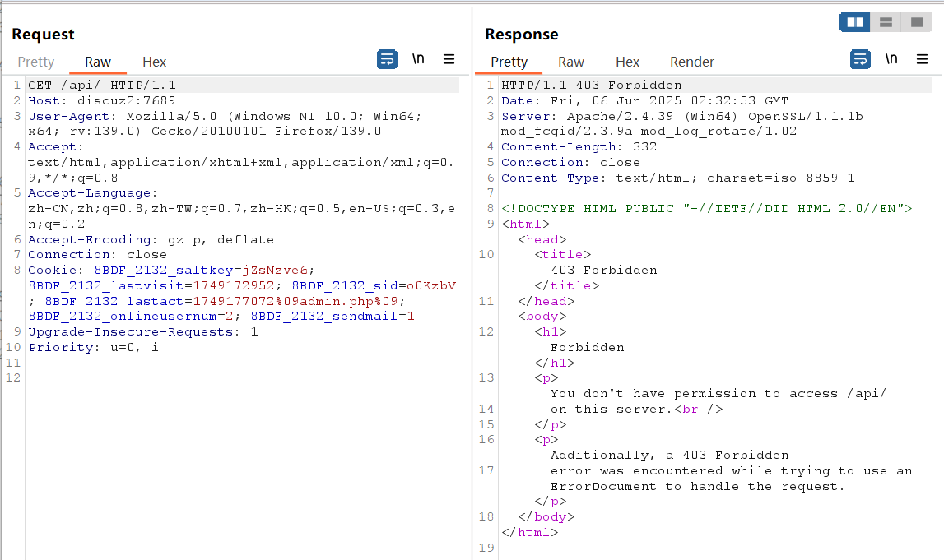
Task: Toggle non-printable characters in Response panel
Action: pos(891,59)
